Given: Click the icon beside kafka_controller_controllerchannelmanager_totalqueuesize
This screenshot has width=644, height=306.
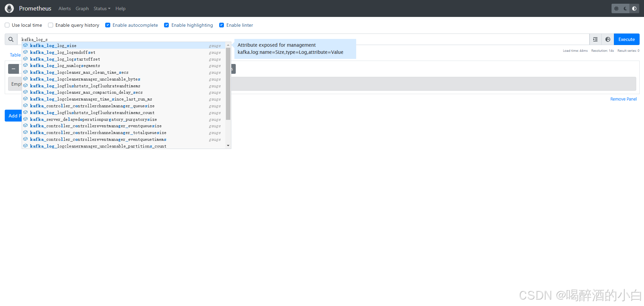Looking at the screenshot, I should pyautogui.click(x=25, y=132).
